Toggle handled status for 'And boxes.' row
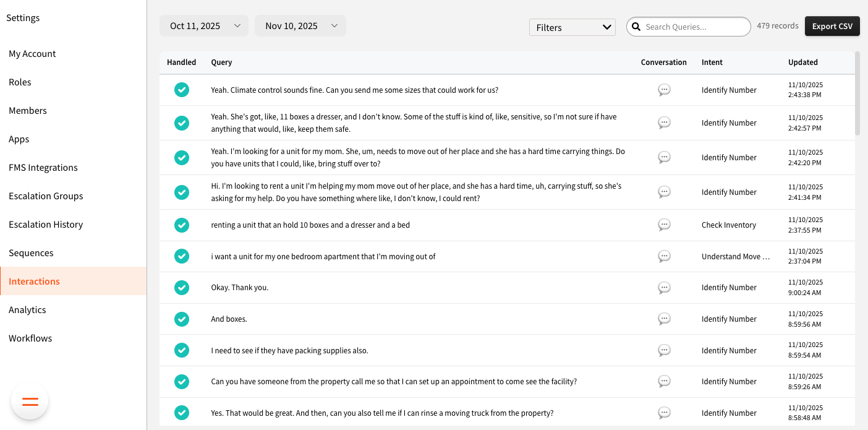The image size is (868, 430). (181, 319)
